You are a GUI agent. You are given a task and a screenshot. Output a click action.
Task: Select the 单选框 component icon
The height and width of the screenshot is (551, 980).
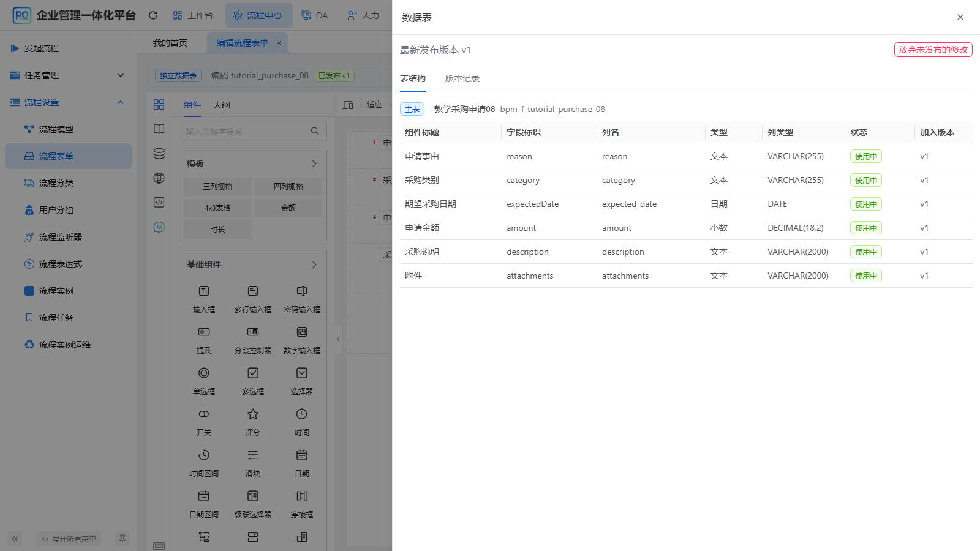(204, 373)
